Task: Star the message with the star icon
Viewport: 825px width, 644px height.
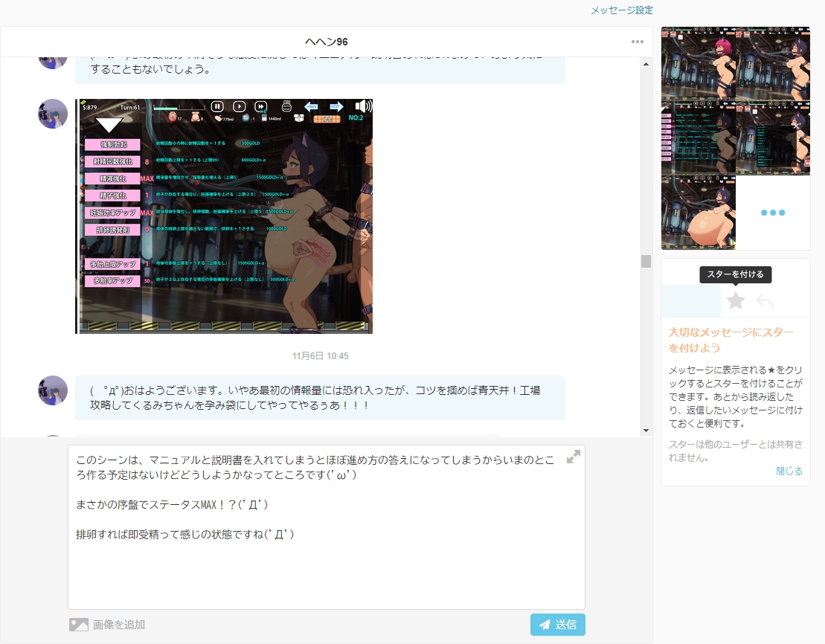Action: click(x=736, y=301)
